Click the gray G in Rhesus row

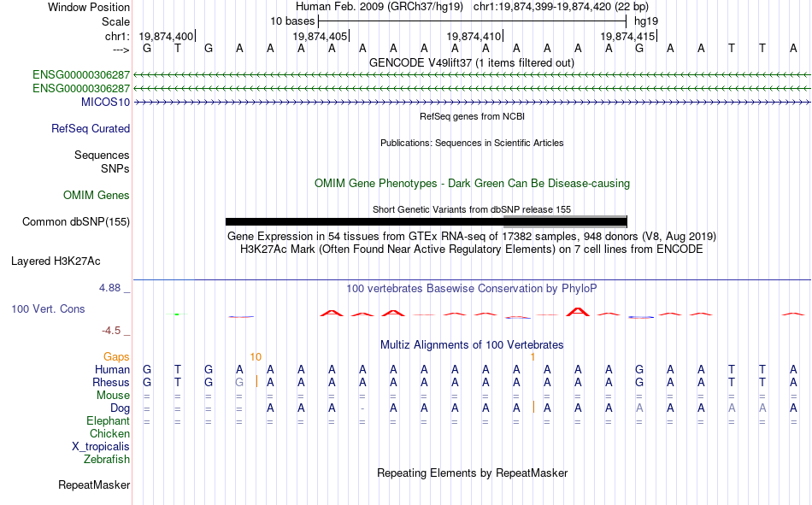(x=239, y=382)
